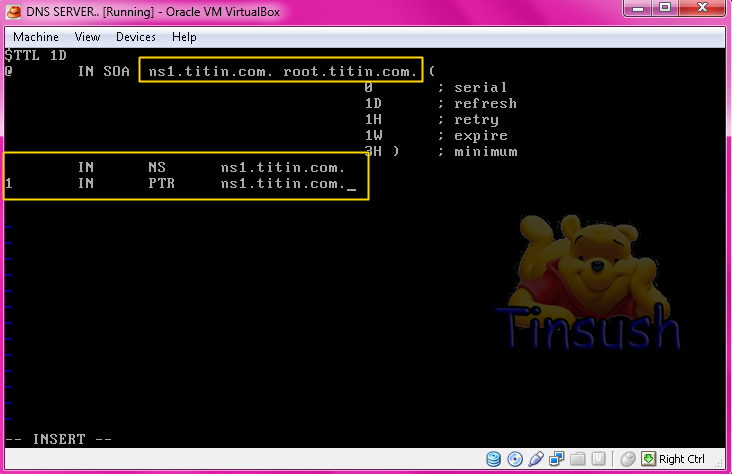Click the virtualization status icon
Screen dimensions: 732x474
coord(598,459)
